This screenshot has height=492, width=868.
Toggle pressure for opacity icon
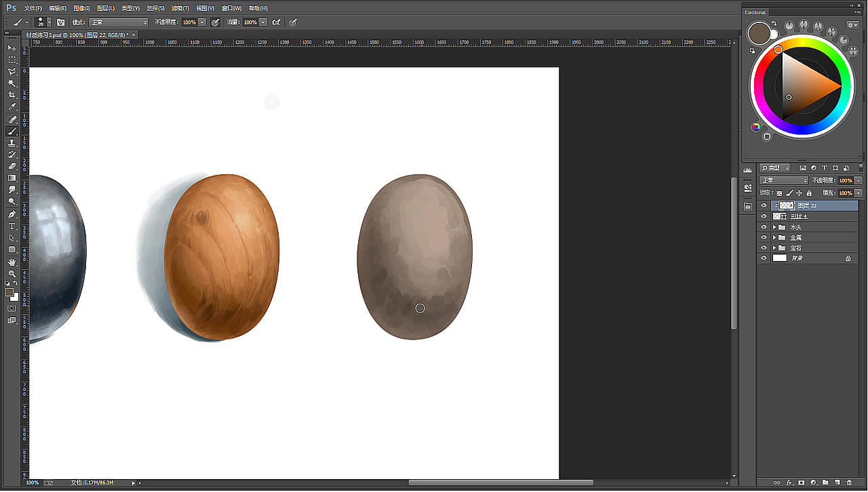pos(215,22)
